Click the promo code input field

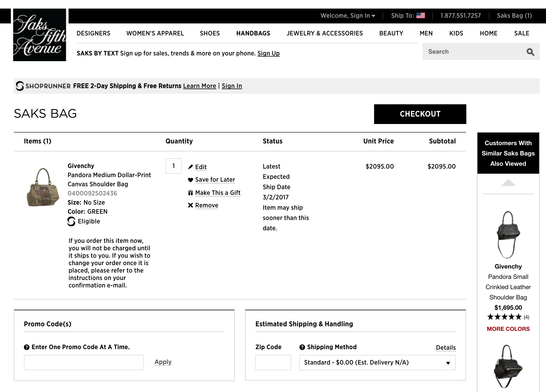point(84,363)
